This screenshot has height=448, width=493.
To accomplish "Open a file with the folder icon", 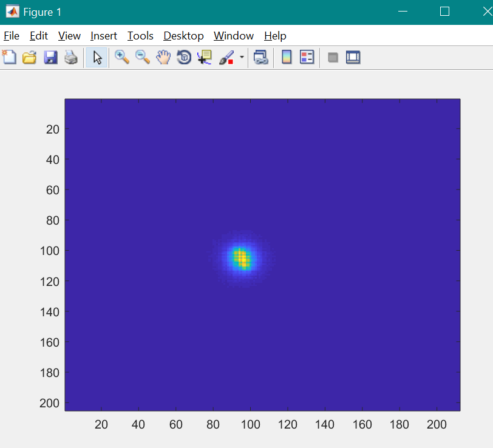I will tap(29, 58).
